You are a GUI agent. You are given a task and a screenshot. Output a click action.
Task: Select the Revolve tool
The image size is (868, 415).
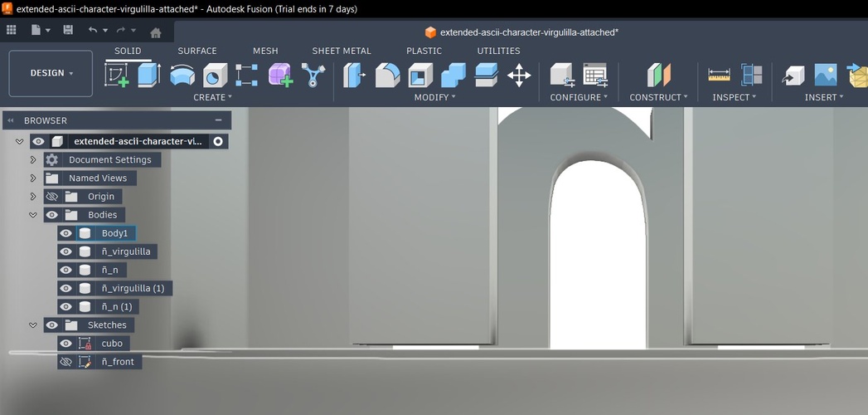(x=182, y=75)
